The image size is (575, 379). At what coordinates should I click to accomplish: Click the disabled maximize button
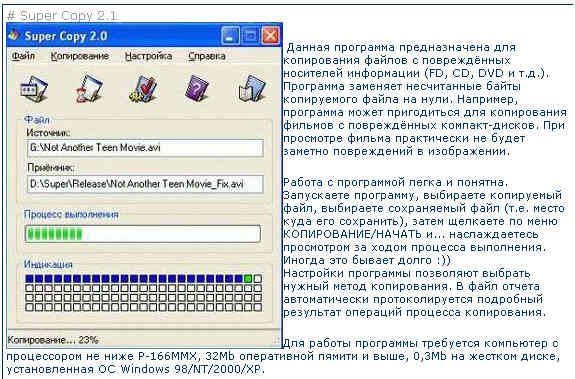click(250, 36)
